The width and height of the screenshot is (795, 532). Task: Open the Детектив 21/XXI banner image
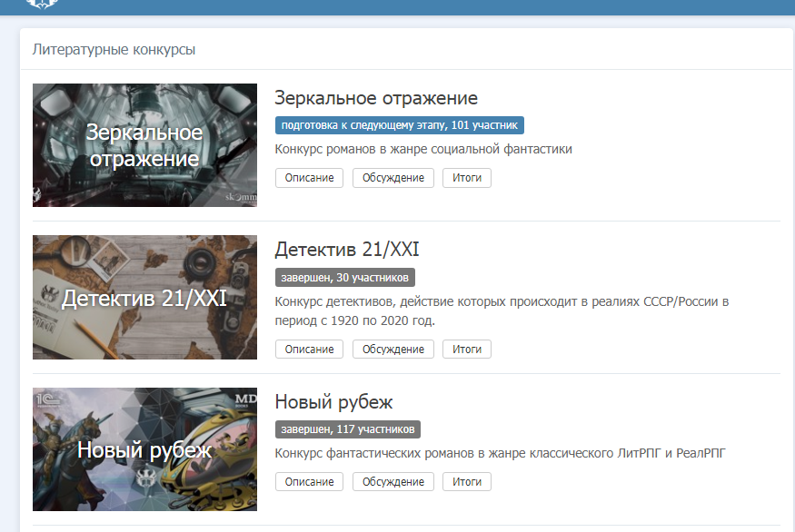click(144, 298)
